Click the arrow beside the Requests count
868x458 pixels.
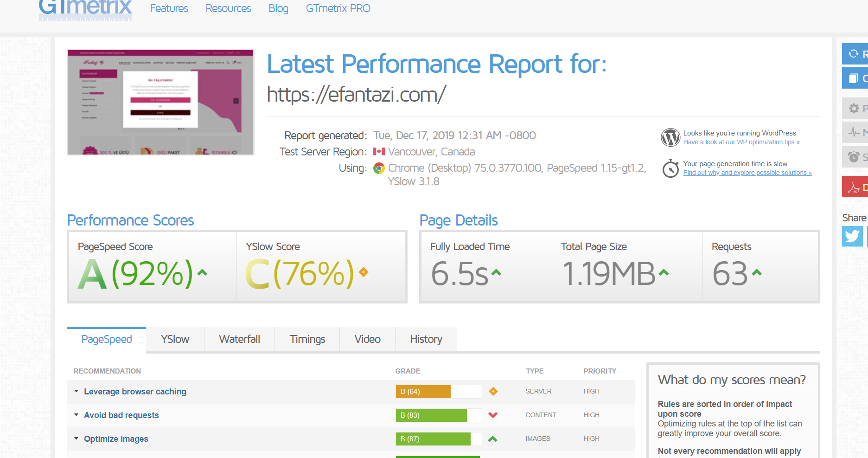click(x=757, y=272)
